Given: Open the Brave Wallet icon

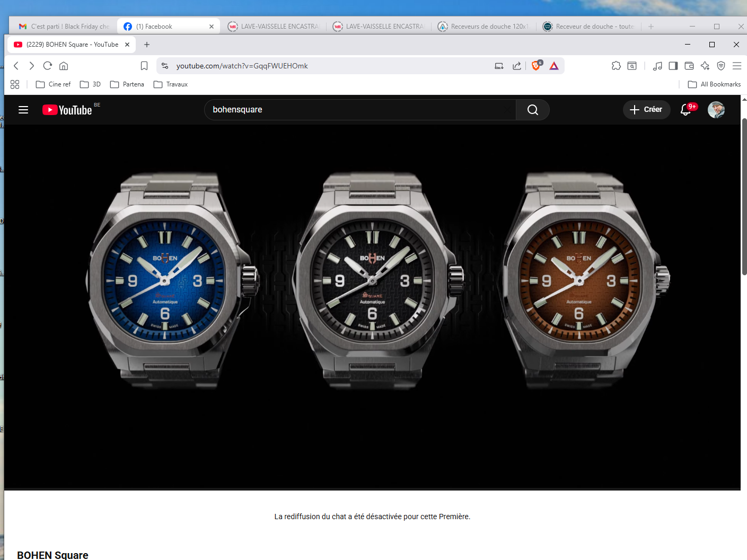Looking at the screenshot, I should tap(689, 66).
